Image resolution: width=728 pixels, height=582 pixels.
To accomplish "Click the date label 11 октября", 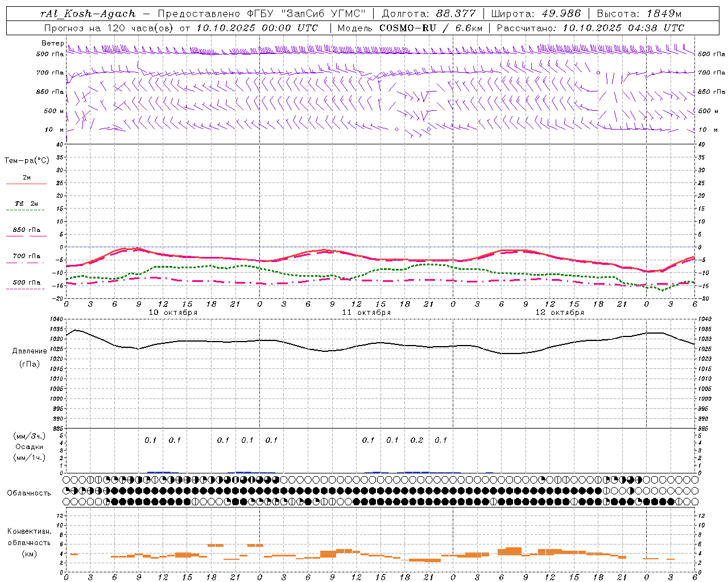I will [x=367, y=313].
